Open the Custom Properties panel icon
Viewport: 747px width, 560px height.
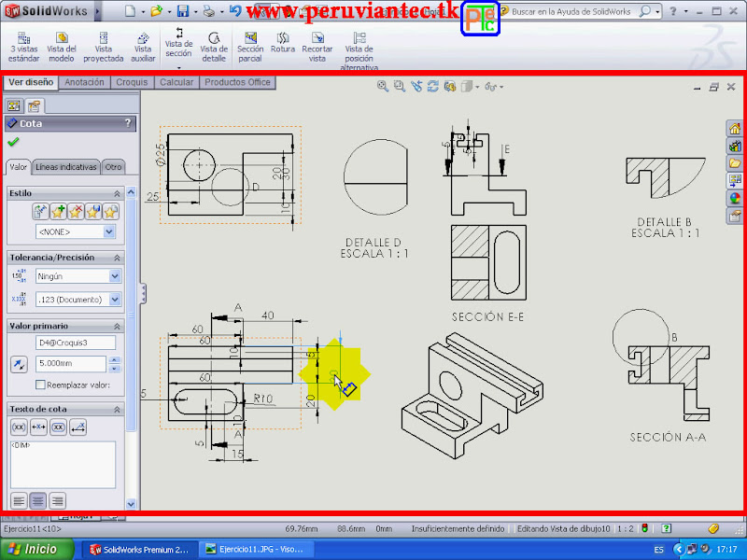[735, 216]
